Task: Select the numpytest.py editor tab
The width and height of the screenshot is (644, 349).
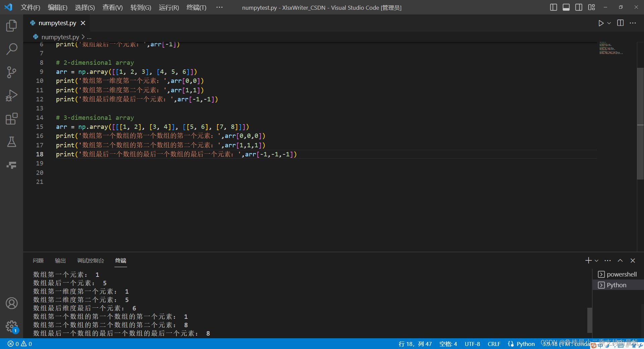Action: pyautogui.click(x=57, y=23)
